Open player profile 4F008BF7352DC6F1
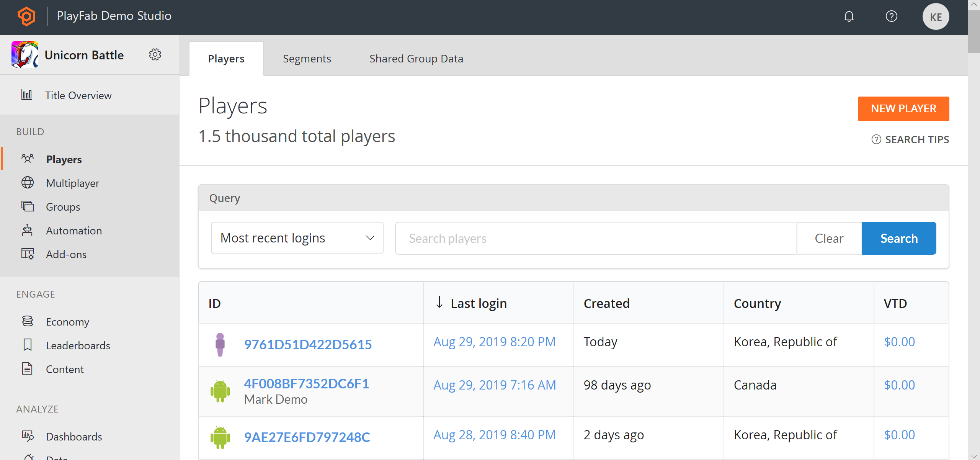 307,384
